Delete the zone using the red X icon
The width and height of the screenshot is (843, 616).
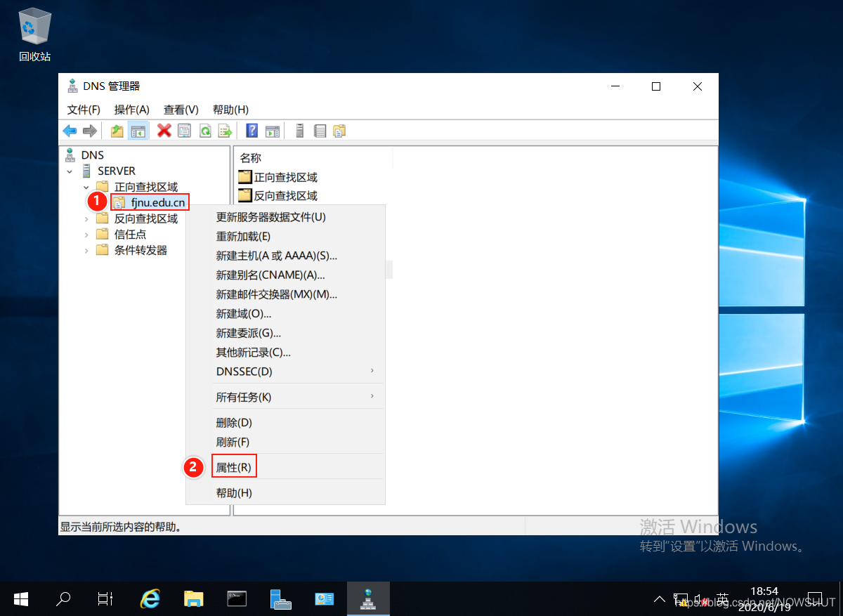point(164,131)
